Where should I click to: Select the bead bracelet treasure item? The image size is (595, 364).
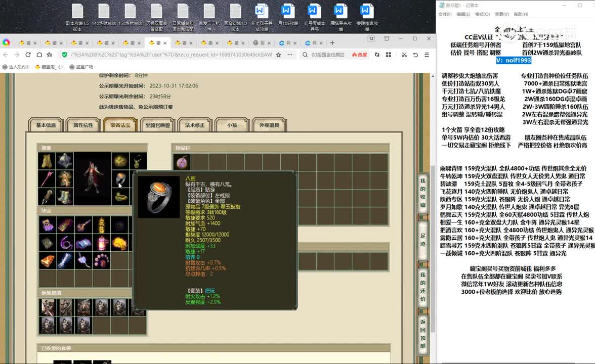click(x=101, y=261)
